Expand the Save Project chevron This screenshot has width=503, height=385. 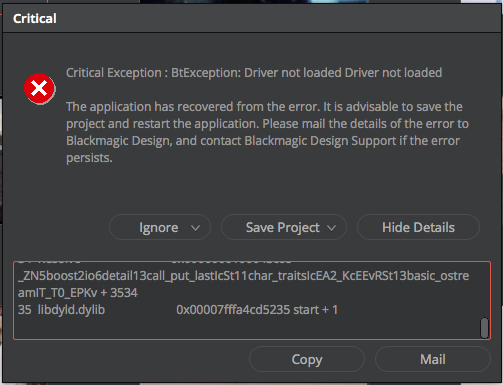(x=332, y=228)
